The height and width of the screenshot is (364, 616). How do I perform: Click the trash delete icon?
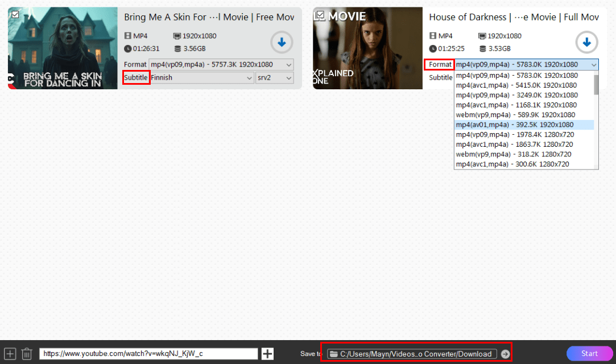tap(27, 354)
